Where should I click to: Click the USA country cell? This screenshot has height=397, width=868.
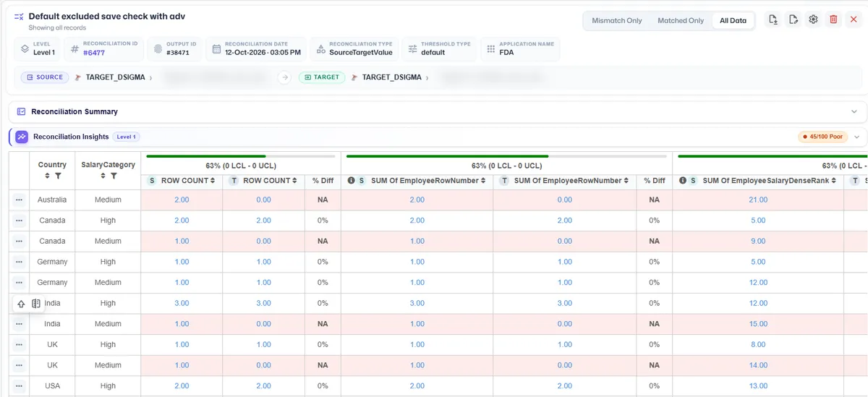click(52, 386)
